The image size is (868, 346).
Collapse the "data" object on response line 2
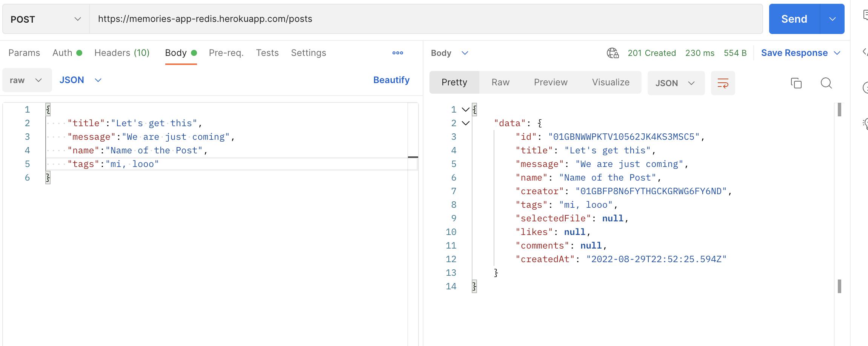[466, 123]
